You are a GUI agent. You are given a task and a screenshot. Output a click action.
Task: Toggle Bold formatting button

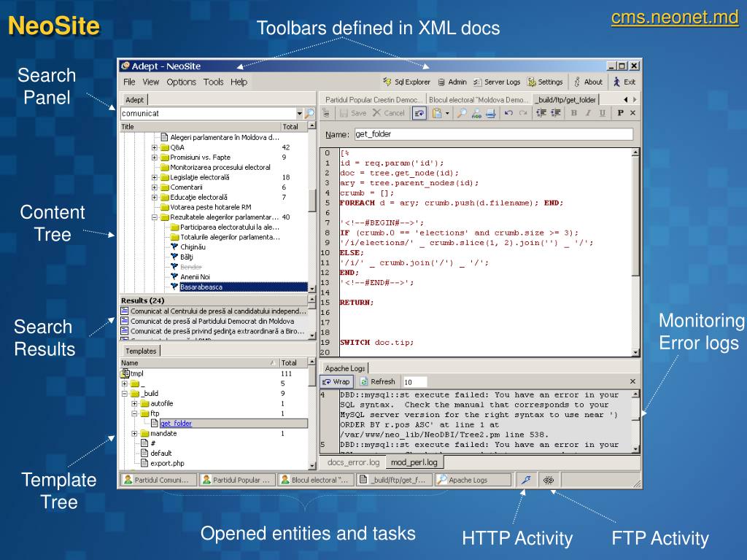pos(574,113)
